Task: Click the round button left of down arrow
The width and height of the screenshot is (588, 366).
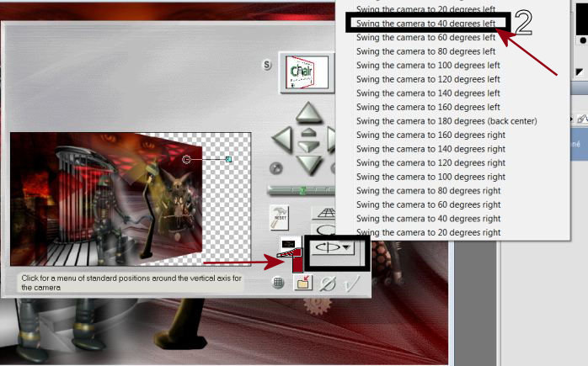Action: 276,168
